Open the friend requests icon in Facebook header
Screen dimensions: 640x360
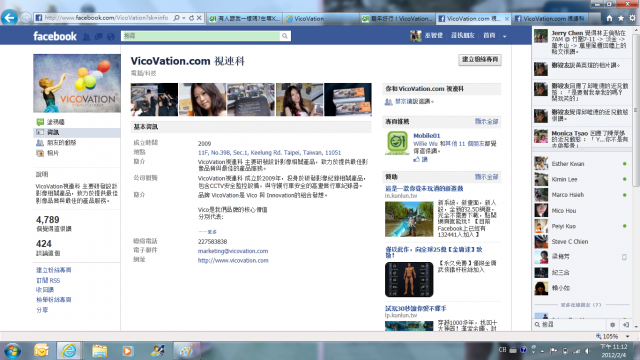(x=87, y=37)
